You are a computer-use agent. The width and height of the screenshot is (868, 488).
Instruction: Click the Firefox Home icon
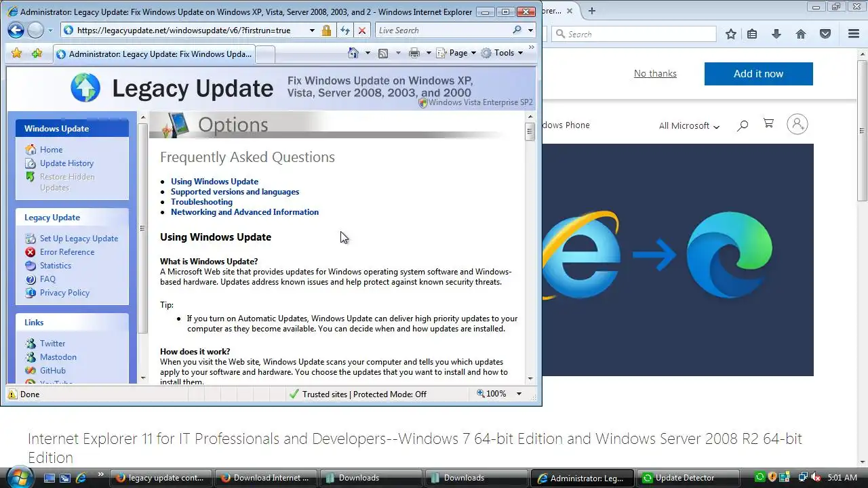point(801,34)
